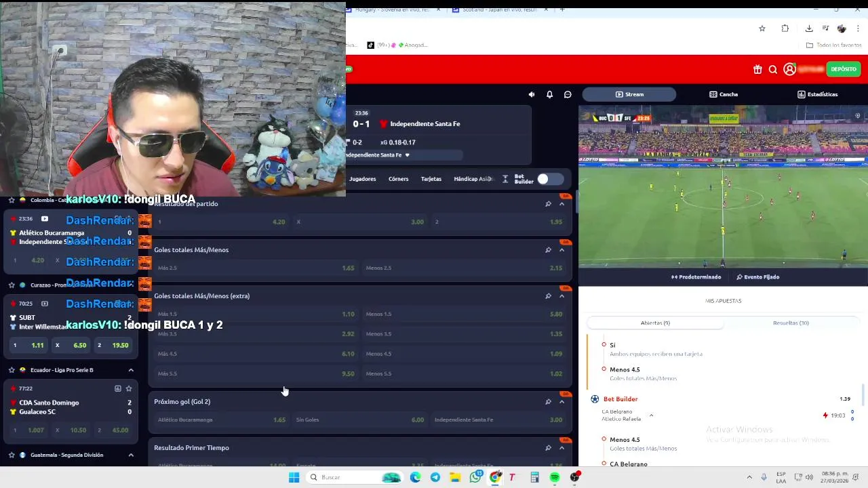
Task: Pin the Resultado Primer Tiempo market
Action: click(x=548, y=447)
